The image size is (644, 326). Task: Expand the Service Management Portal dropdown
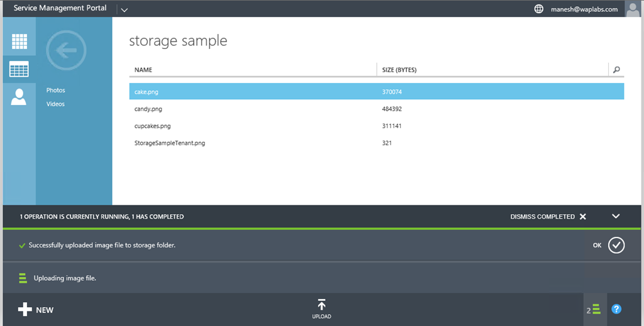(x=124, y=9)
